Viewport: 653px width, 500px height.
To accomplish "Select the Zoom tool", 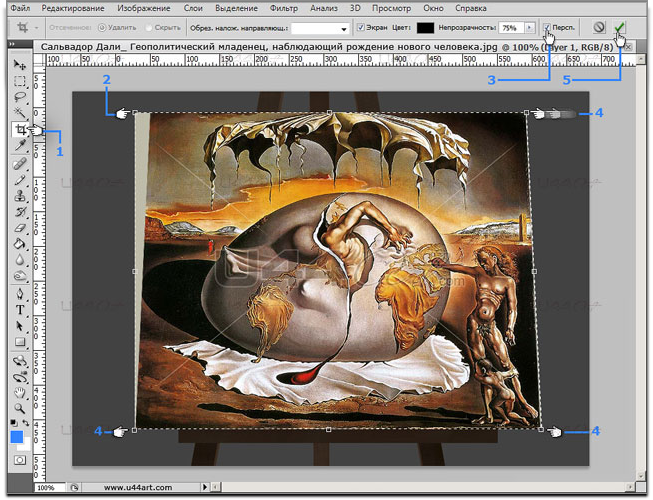I will pyautogui.click(x=20, y=408).
